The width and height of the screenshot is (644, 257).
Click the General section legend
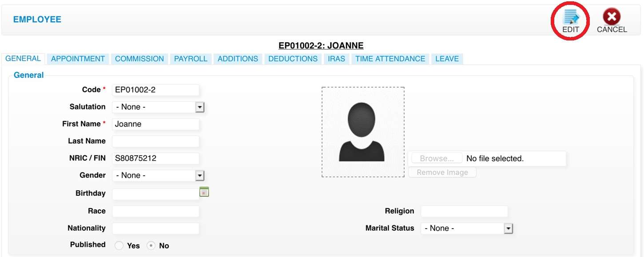29,75
